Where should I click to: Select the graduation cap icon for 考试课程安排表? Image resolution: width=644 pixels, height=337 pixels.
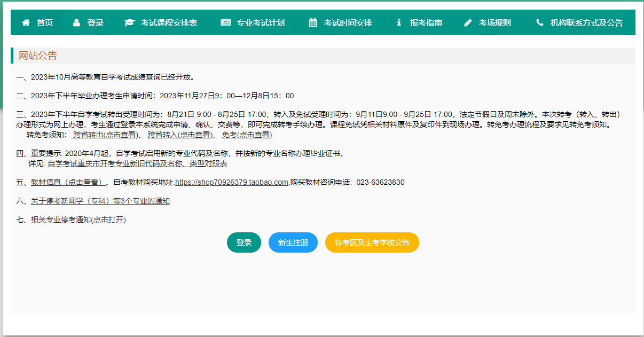coord(129,22)
